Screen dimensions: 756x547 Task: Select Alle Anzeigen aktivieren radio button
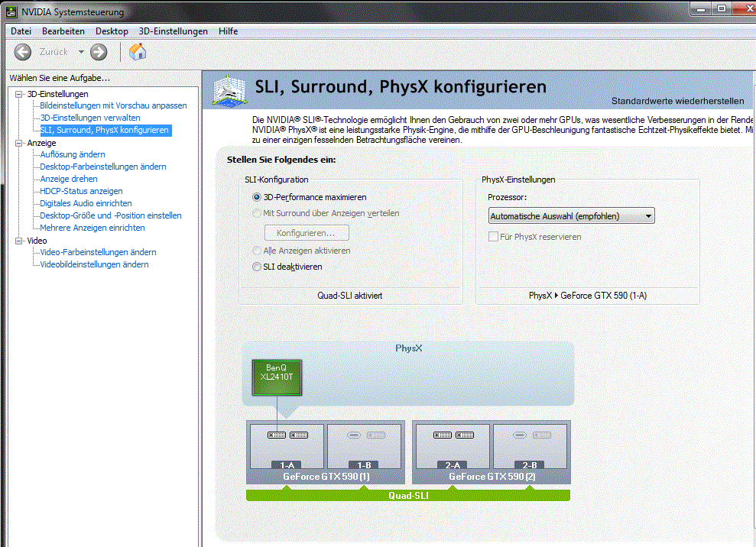[x=257, y=251]
